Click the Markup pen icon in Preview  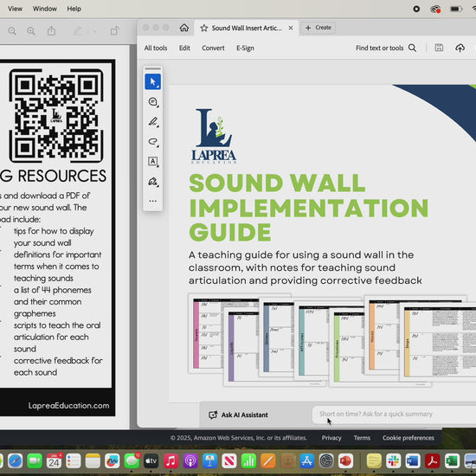(77, 31)
